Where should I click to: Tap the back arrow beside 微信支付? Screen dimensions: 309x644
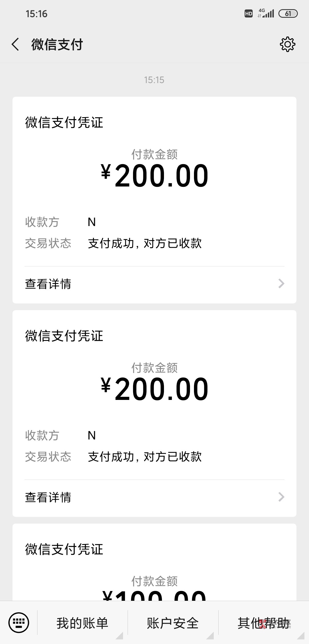(x=15, y=45)
